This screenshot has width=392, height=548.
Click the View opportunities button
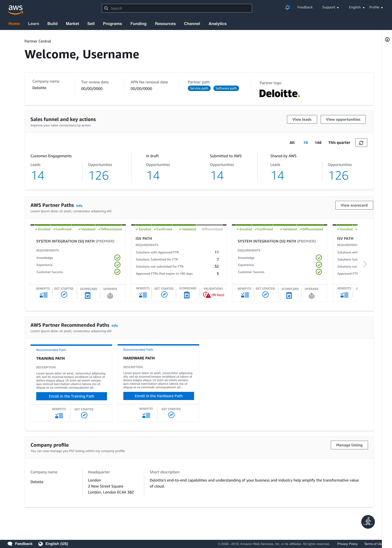coord(343,119)
